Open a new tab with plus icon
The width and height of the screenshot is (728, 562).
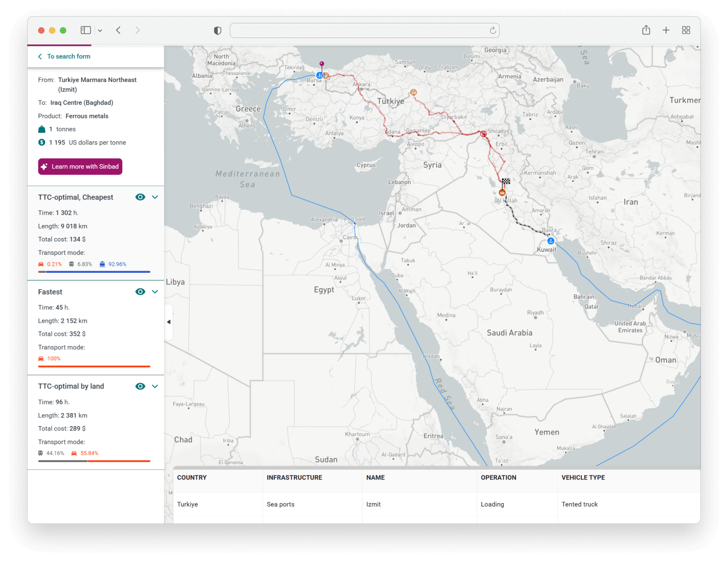click(x=666, y=30)
